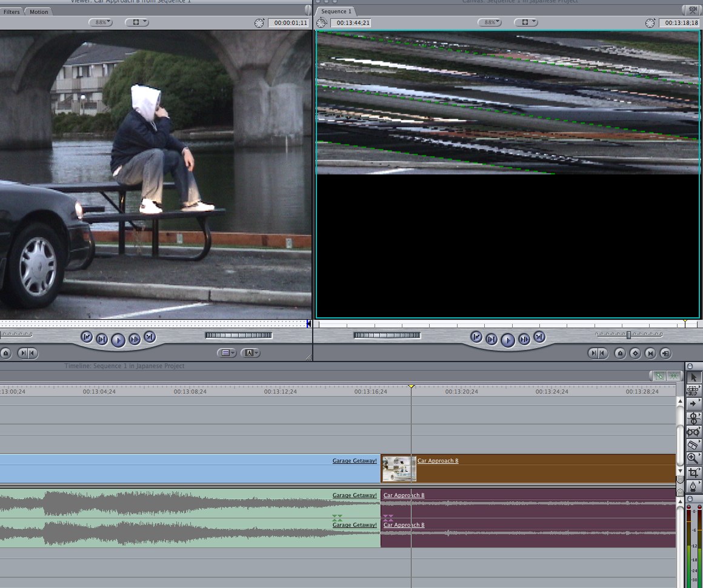Viewport: 703px width, 588px height.
Task: Toggle snapping button in timeline
Action: 673,376
